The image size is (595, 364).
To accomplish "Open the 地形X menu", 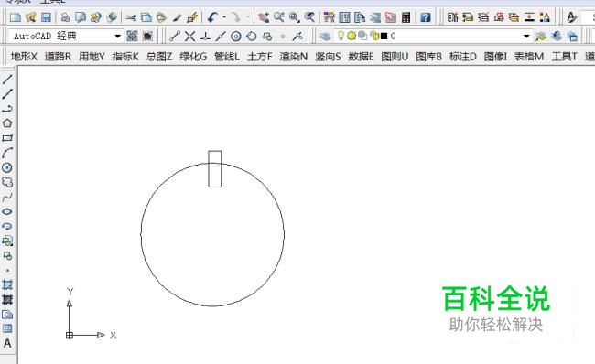I will (24, 57).
